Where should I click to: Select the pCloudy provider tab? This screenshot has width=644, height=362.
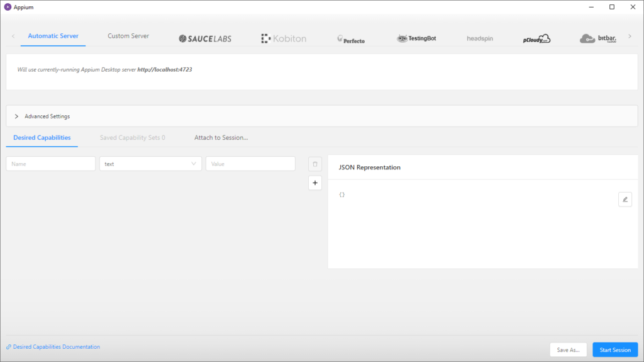point(536,38)
